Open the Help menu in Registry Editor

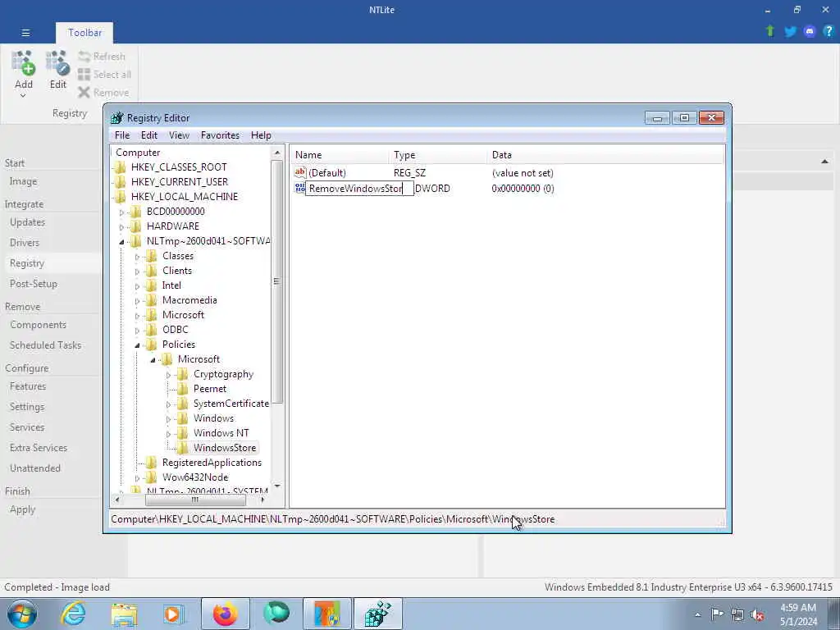[261, 135]
